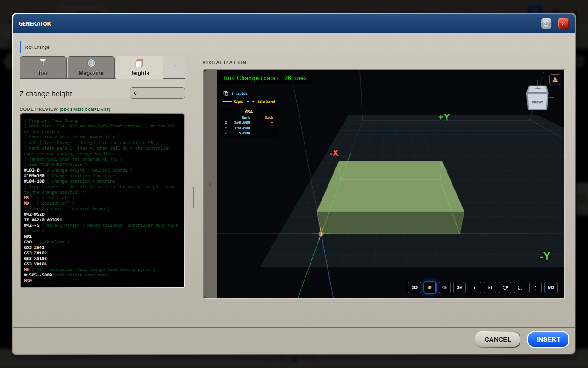Click the horizontal resize handle below visualization

pyautogui.click(x=384, y=305)
